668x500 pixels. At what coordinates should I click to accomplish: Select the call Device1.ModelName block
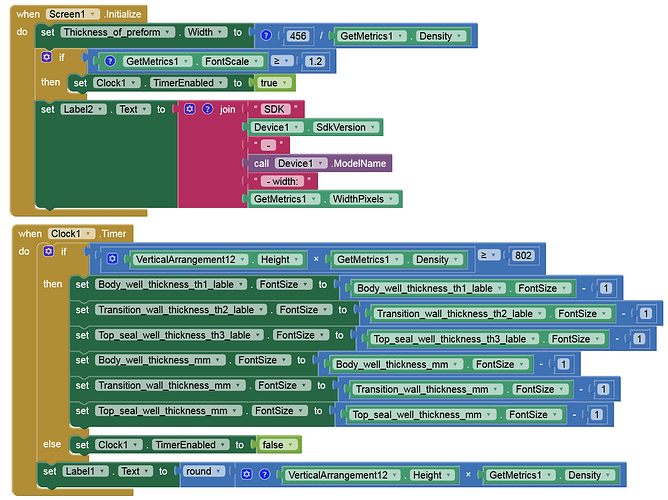pyautogui.click(x=320, y=164)
